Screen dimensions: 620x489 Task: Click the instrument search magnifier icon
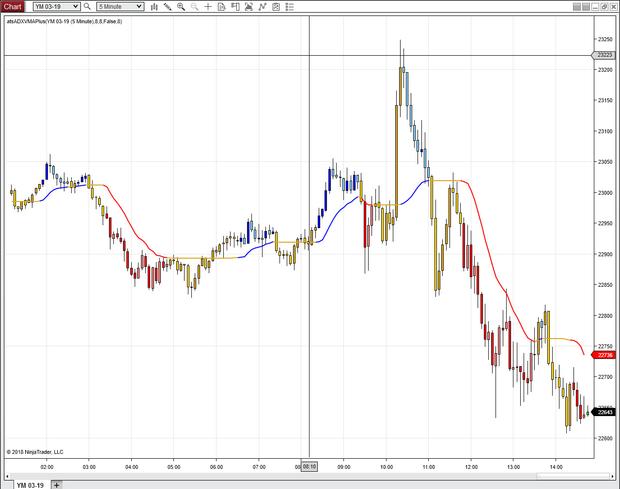[x=89, y=6]
